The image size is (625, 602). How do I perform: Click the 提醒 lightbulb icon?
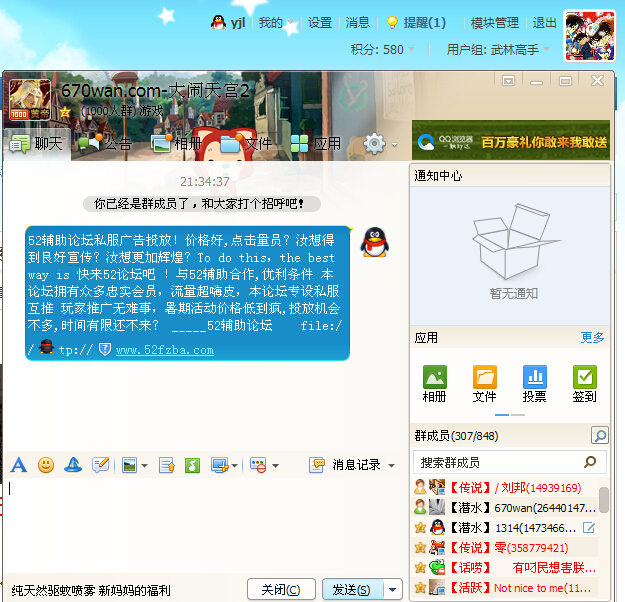point(392,22)
